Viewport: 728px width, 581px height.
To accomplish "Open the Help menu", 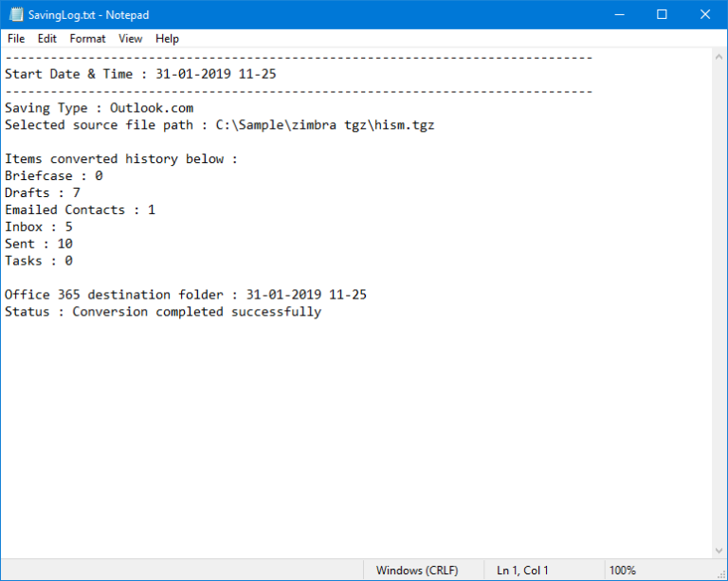I will point(167,39).
